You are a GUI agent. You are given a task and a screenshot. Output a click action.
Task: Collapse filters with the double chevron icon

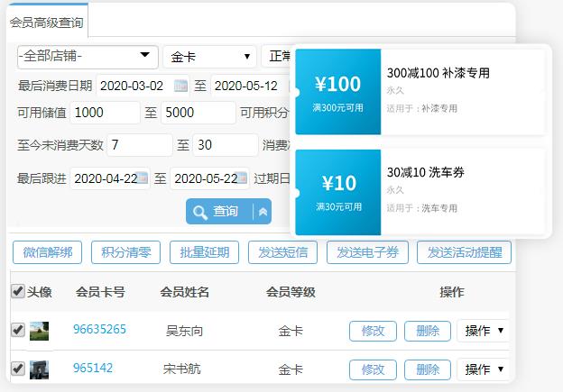coord(263,212)
